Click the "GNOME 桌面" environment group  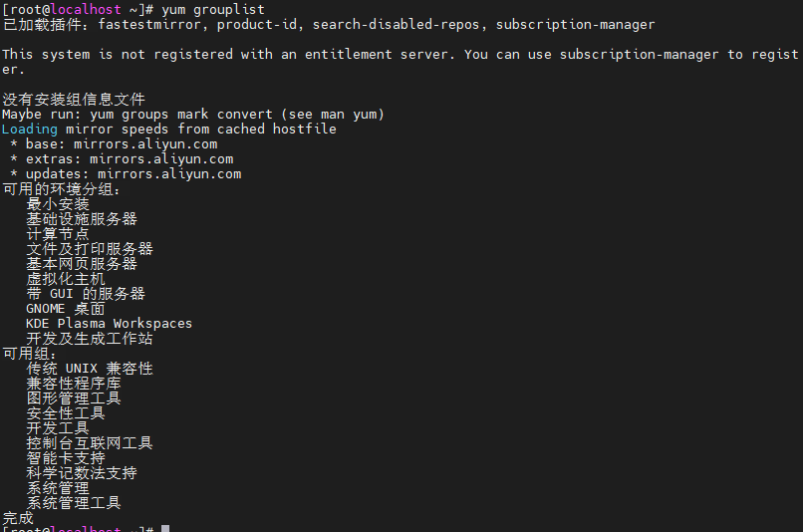(65, 309)
